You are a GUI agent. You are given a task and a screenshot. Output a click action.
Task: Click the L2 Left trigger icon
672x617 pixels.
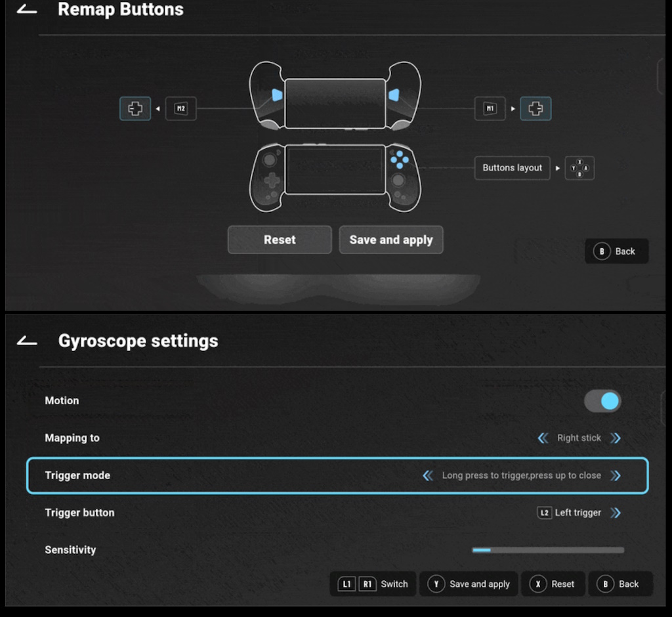544,513
